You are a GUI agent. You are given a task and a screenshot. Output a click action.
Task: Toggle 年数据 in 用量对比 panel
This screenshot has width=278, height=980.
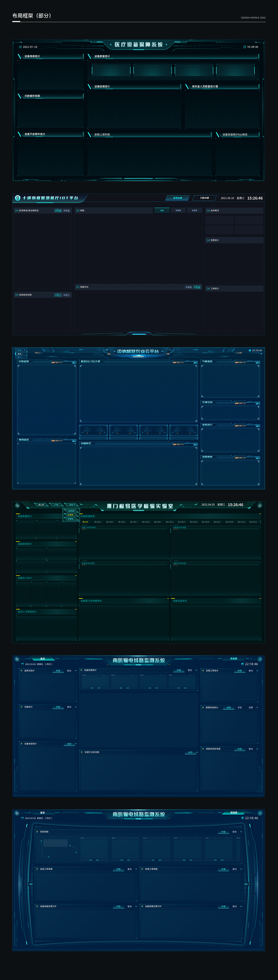tap(197, 287)
